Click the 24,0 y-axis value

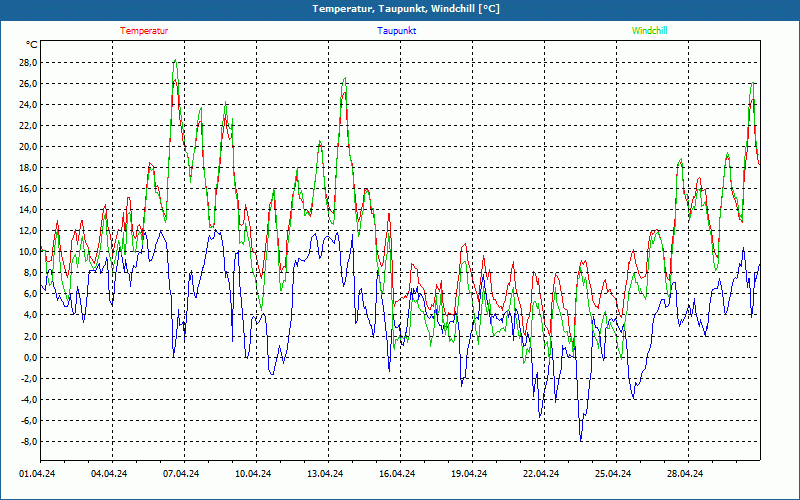tap(28, 105)
